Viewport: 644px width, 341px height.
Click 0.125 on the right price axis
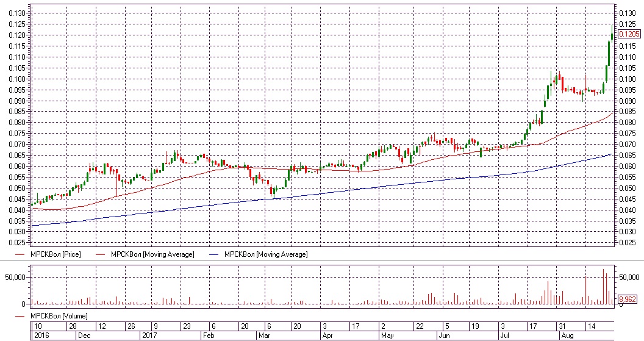[627, 24]
